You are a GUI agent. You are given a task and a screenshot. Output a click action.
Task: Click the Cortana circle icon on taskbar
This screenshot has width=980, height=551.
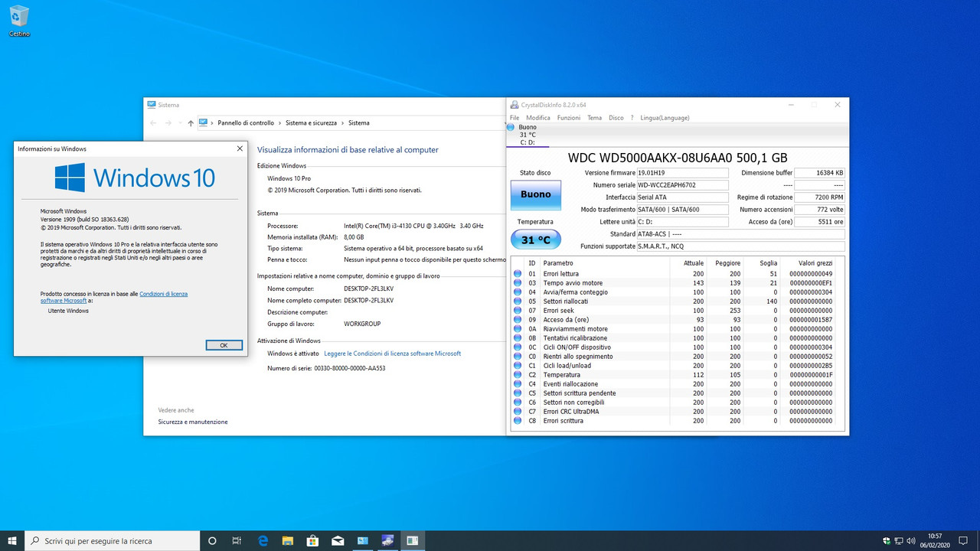[x=212, y=540]
